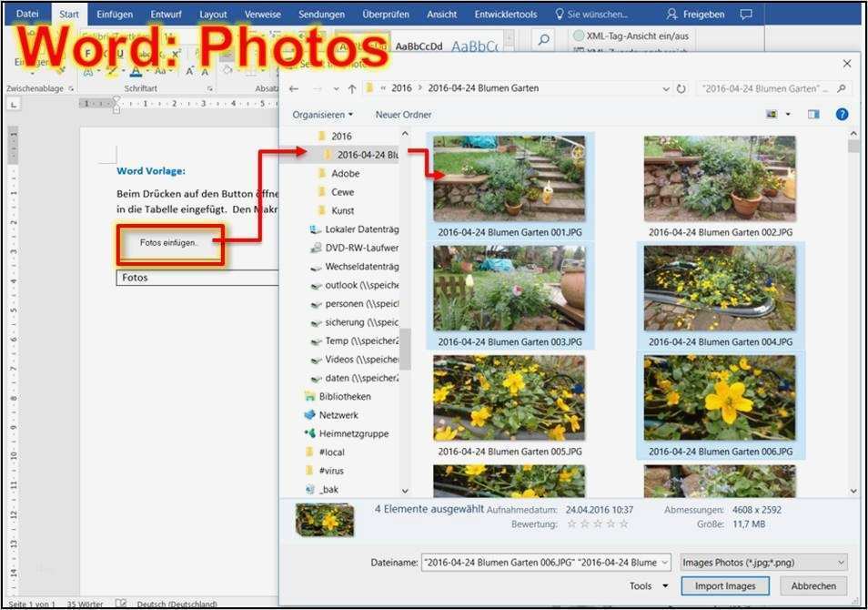Click '35 Wörter' in the status bar
The width and height of the screenshot is (868, 610).
[x=85, y=604]
